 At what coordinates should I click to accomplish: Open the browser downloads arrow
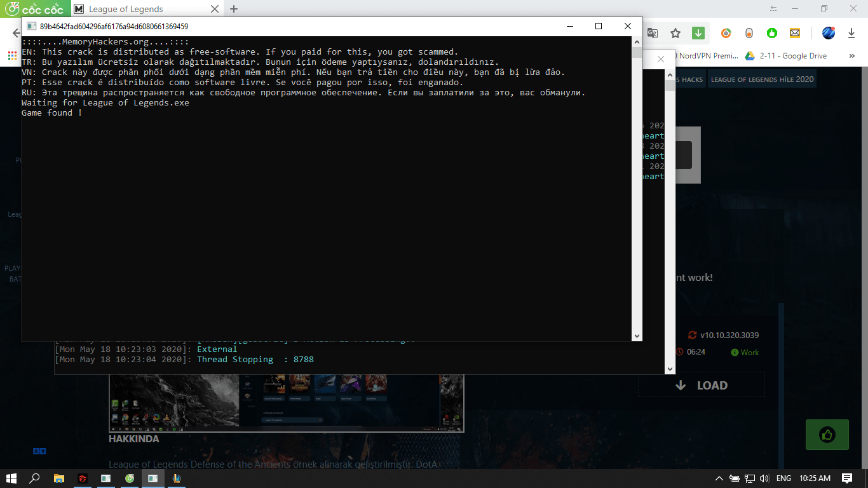[851, 33]
